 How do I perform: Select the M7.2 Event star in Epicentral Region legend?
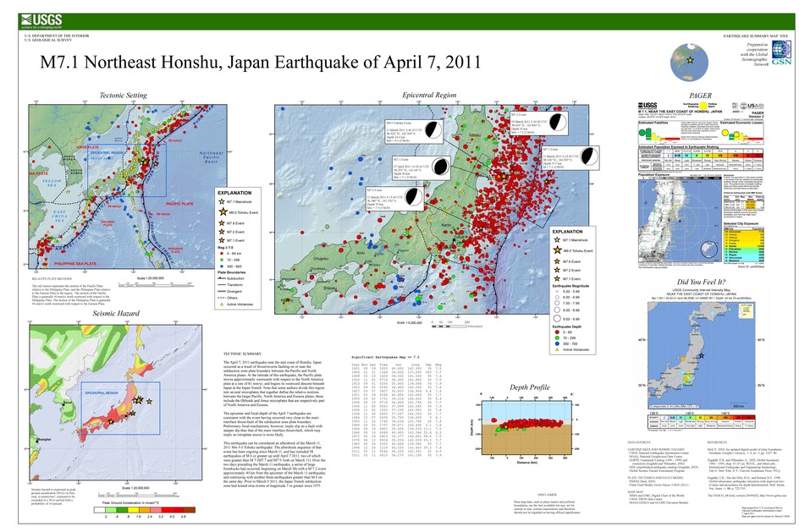point(556,271)
